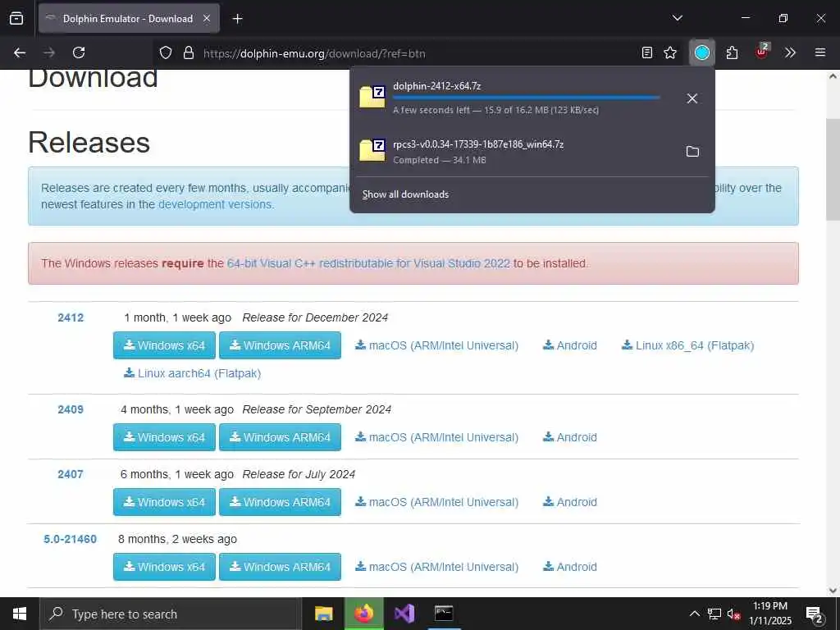Close the Dolphin Emulator - Download tab
This screenshot has height=630, width=840.
coord(206,19)
